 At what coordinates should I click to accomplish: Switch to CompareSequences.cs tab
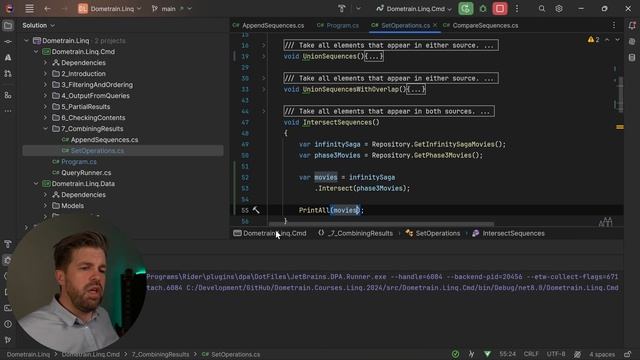click(x=481, y=25)
